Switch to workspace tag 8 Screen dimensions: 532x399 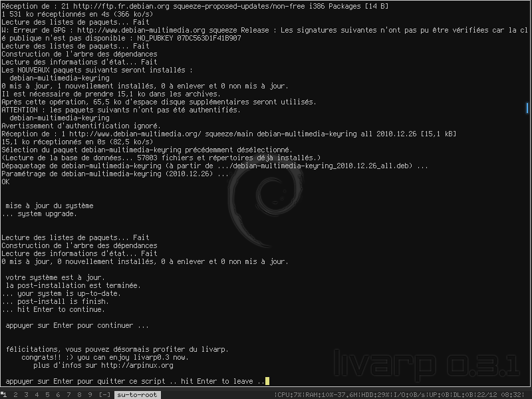79,394
